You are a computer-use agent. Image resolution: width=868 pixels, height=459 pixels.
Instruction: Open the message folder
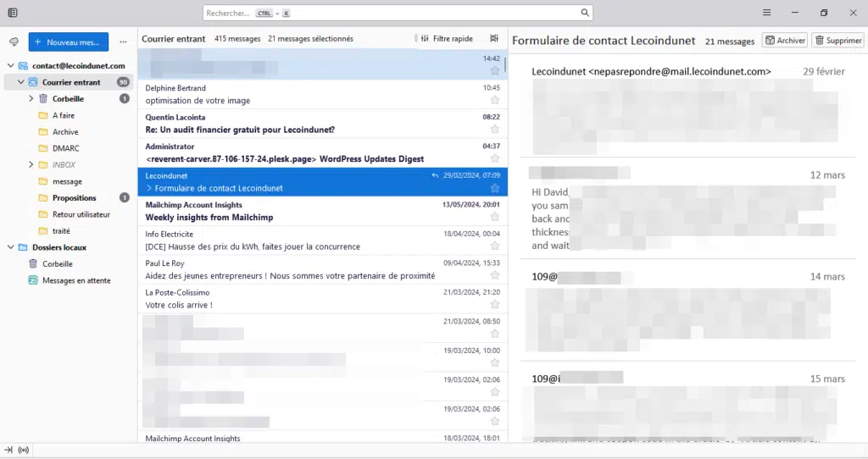click(x=67, y=181)
